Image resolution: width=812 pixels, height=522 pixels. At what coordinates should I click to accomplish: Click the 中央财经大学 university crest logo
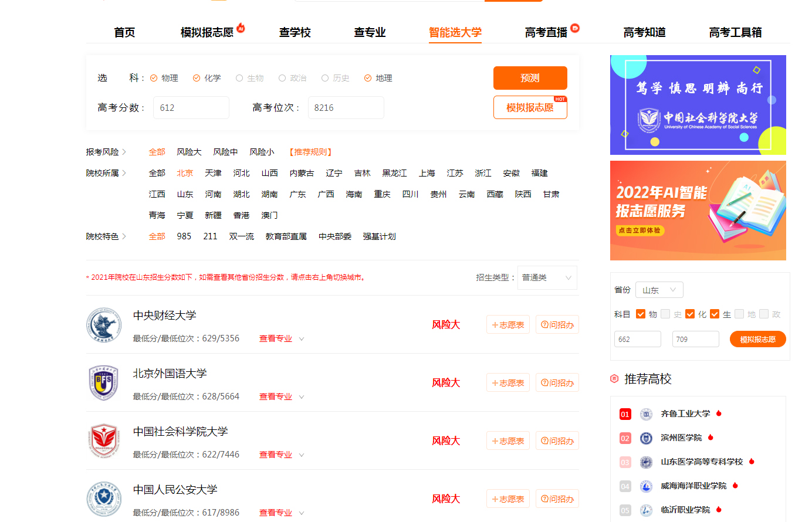point(104,326)
